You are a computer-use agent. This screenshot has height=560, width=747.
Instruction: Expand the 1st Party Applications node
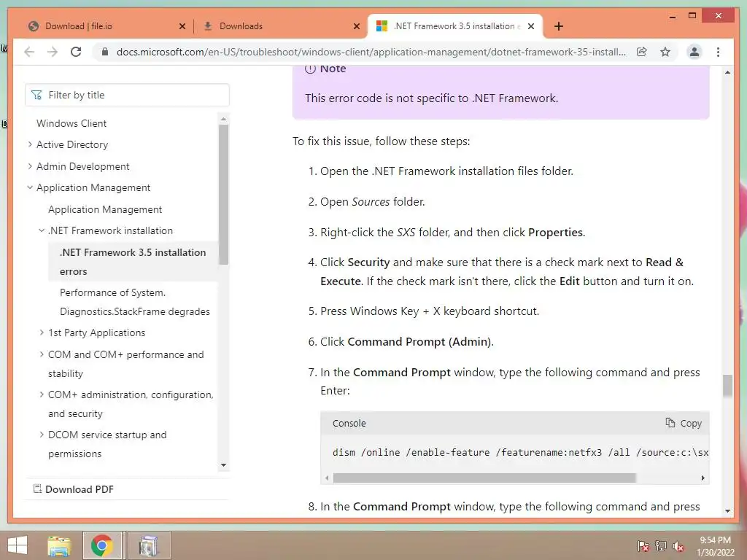42,332
